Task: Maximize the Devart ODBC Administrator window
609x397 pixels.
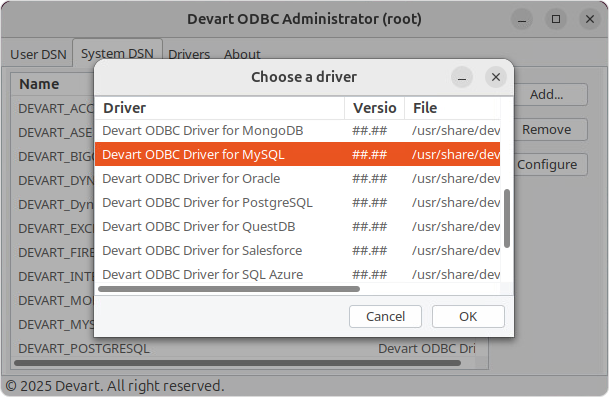Action: pos(556,19)
